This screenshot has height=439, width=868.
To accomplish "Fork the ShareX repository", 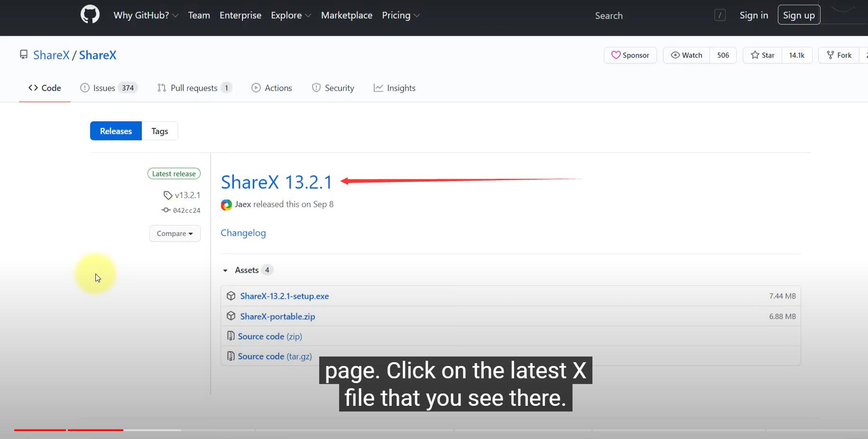I will [839, 55].
